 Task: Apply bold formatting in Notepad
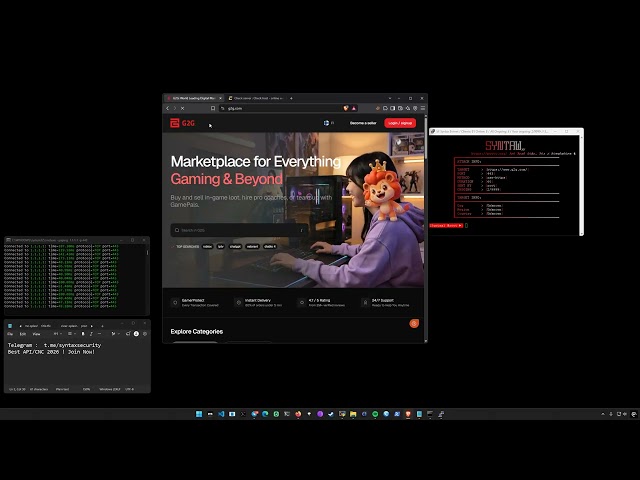pos(83,334)
